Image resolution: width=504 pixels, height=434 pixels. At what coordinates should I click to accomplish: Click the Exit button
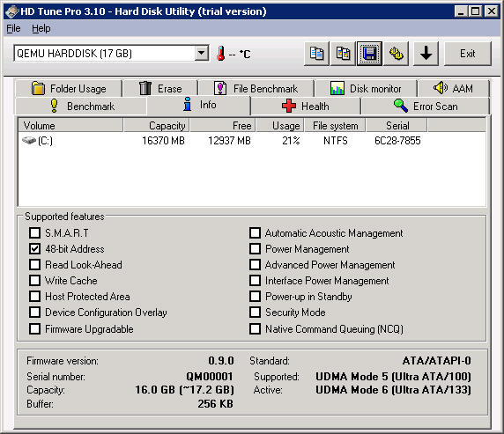click(x=468, y=54)
